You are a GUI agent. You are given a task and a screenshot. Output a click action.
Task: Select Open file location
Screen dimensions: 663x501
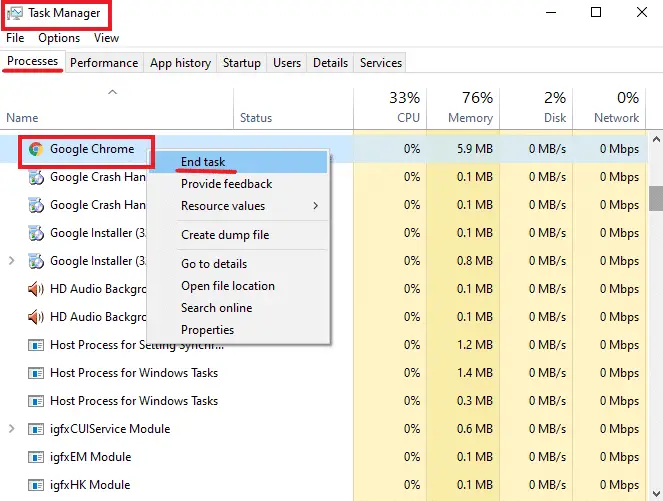(238, 286)
